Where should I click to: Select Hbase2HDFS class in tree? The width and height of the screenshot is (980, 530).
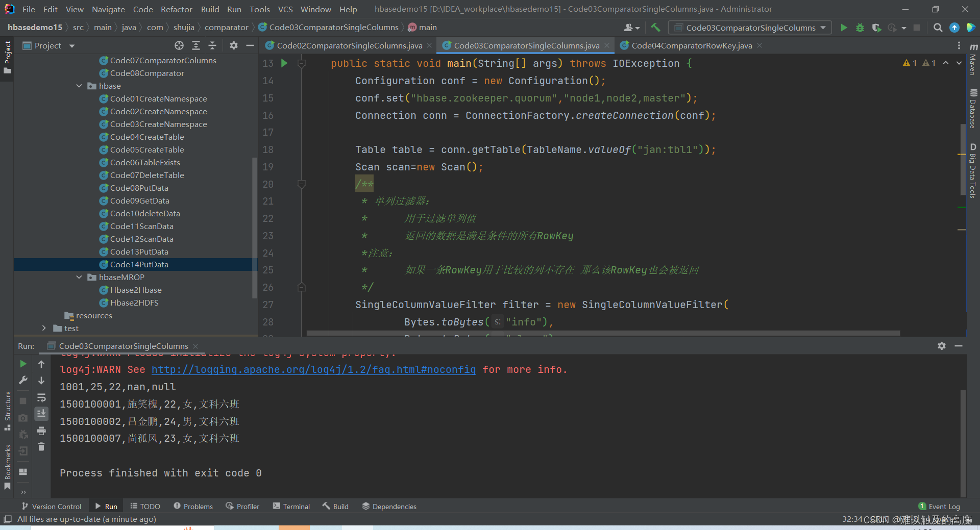(x=134, y=302)
